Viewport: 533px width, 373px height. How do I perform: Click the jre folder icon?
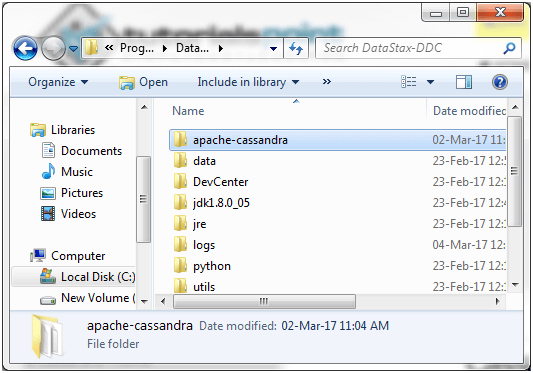(x=180, y=223)
